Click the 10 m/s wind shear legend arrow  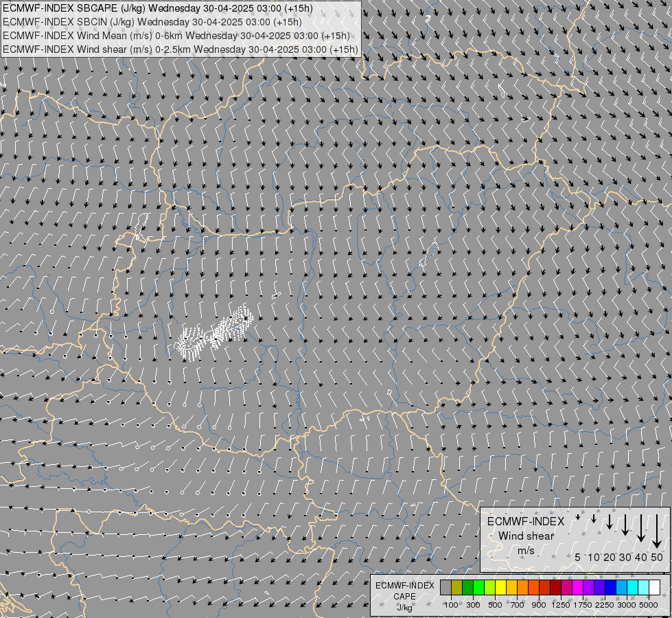[x=594, y=518]
